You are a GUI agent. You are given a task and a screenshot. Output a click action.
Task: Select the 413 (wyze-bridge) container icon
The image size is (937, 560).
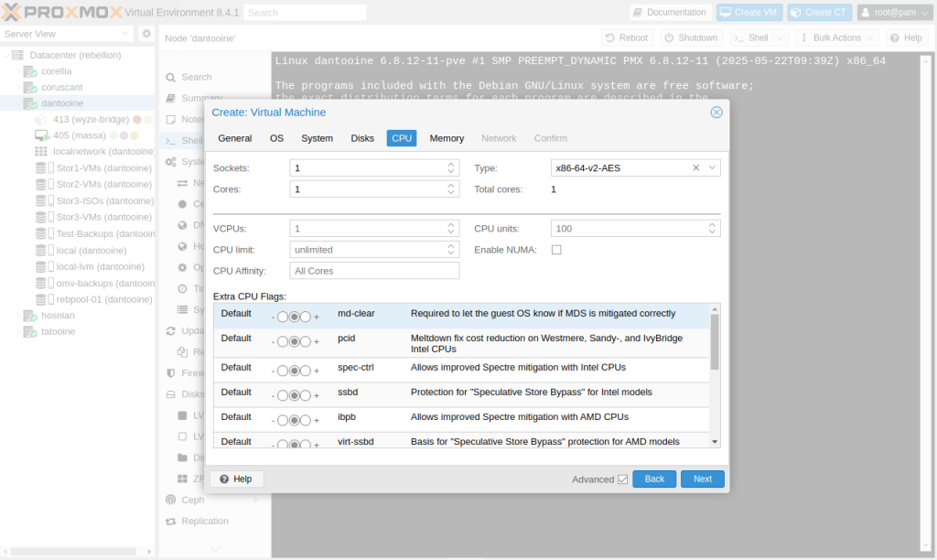click(x=41, y=120)
